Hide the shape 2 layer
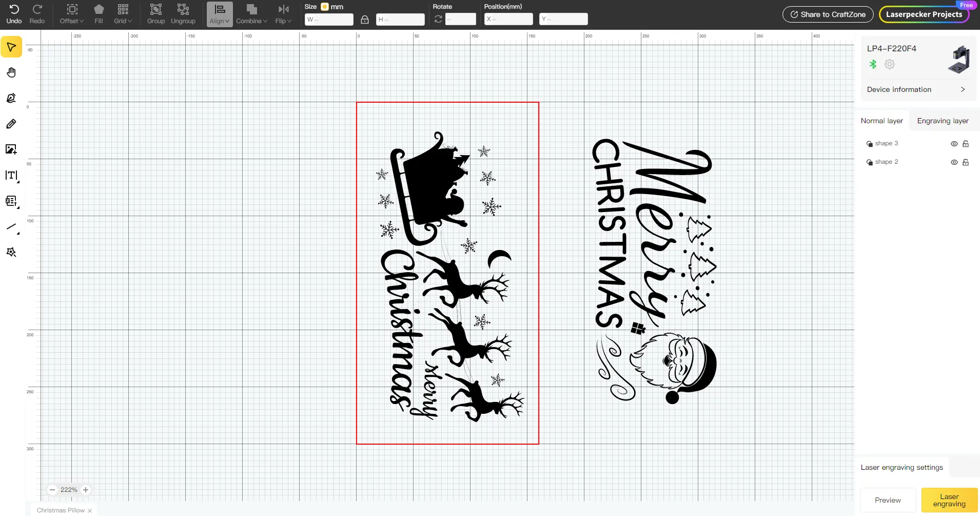 954,162
